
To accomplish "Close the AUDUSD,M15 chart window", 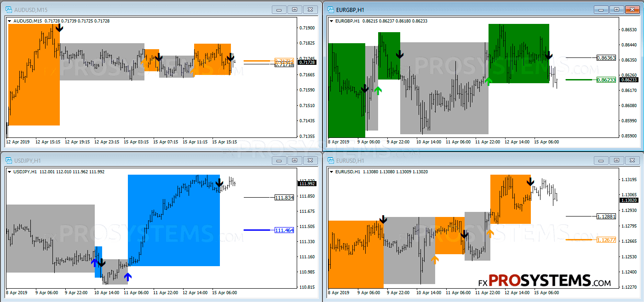I will tap(311, 9).
